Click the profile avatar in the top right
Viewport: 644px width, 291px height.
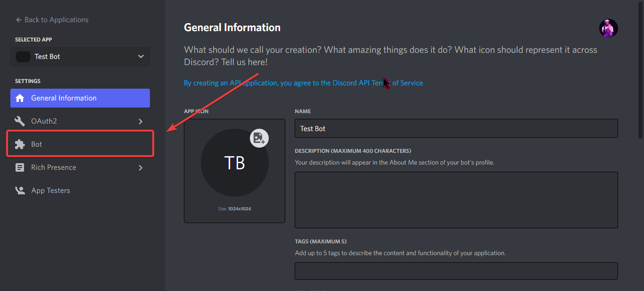click(x=608, y=28)
